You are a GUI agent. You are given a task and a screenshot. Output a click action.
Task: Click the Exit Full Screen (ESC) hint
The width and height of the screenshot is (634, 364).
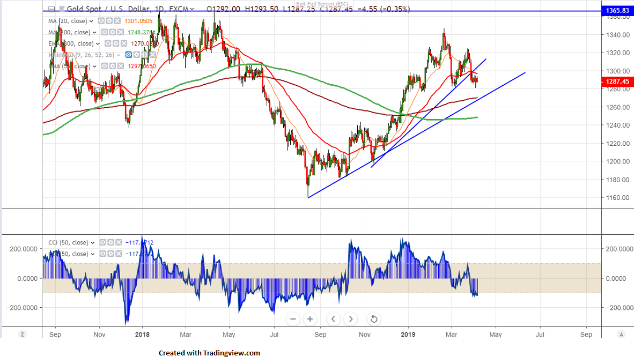(322, 4)
